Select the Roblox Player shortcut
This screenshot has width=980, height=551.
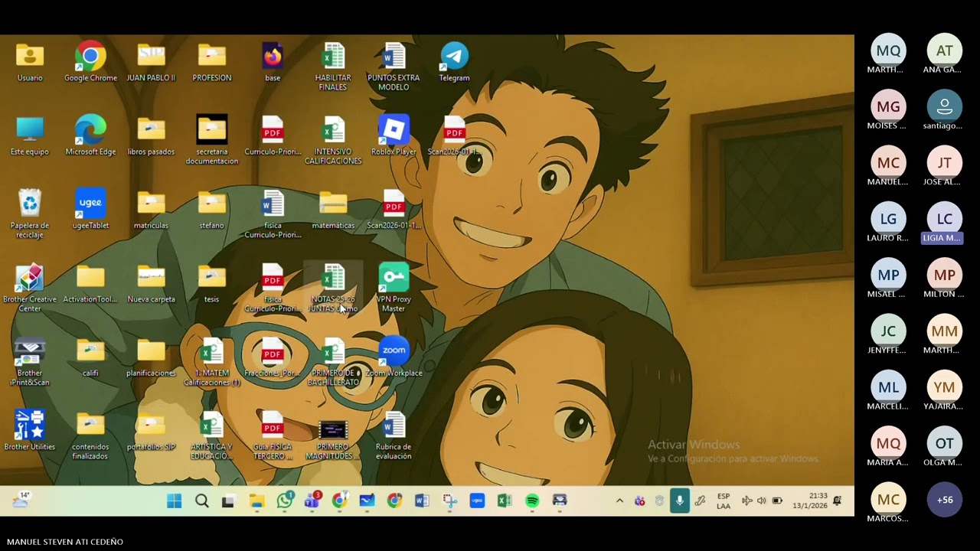[x=394, y=136]
